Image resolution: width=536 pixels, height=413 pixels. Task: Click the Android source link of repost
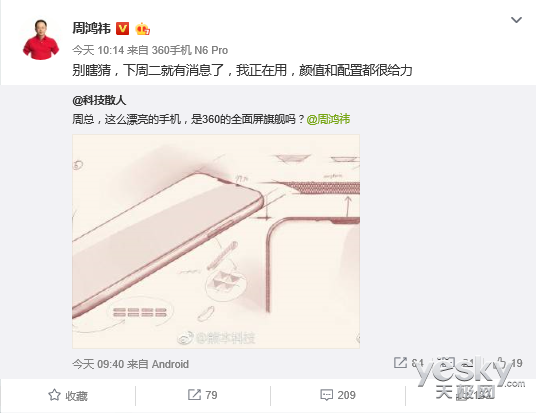click(x=170, y=364)
